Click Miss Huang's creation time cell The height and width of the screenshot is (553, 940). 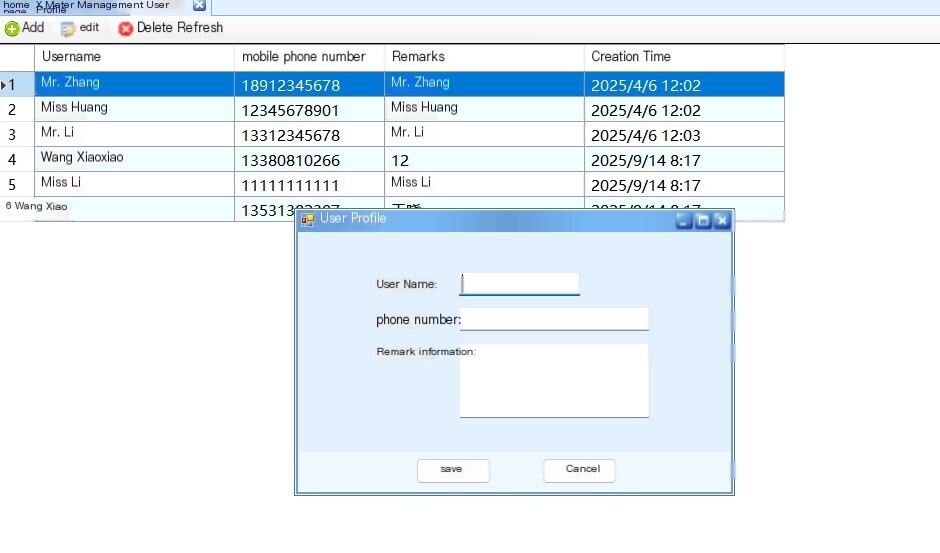[684, 109]
